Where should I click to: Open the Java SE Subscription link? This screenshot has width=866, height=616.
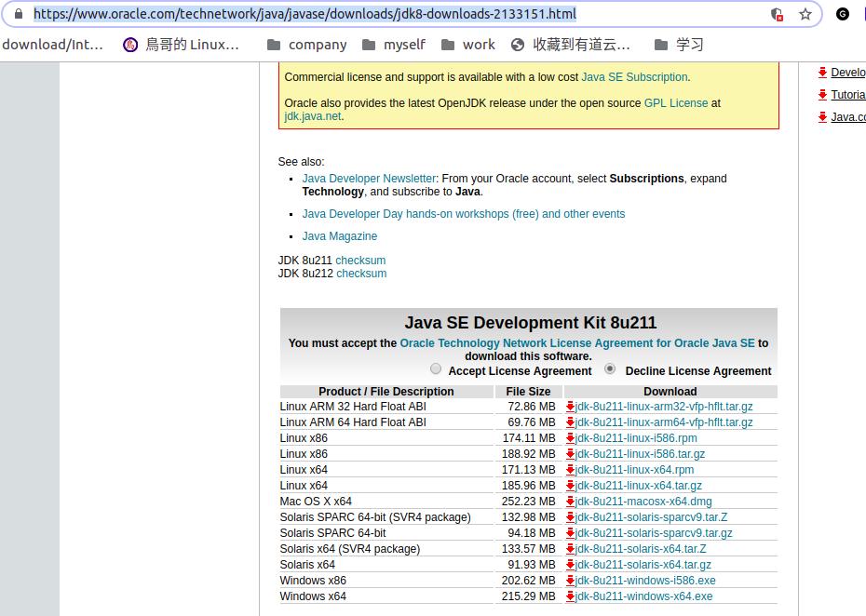coord(634,77)
